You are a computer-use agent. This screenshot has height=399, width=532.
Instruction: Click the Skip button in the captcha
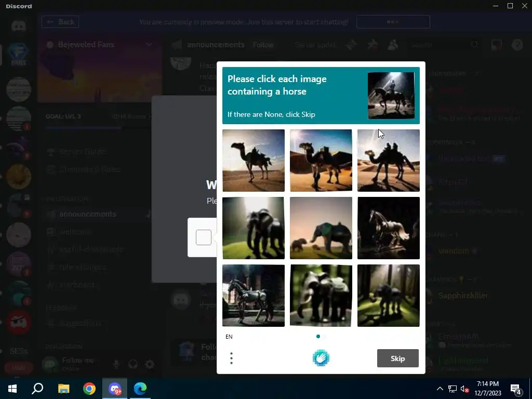(397, 358)
